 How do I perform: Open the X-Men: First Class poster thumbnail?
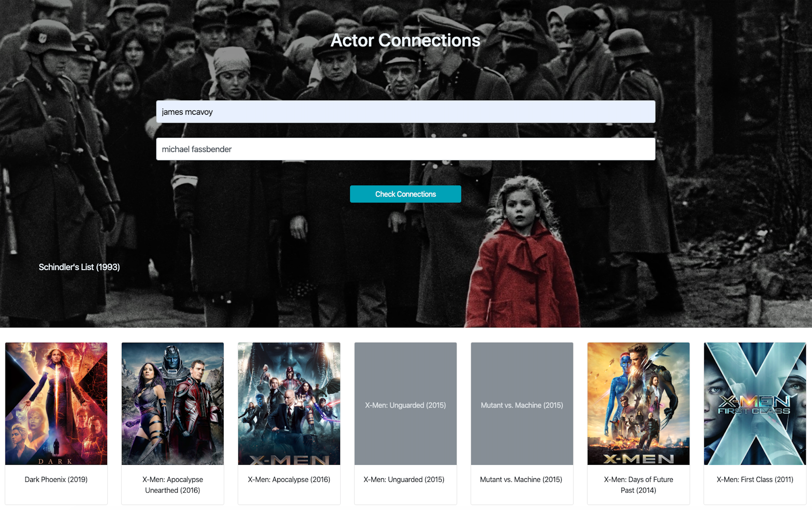pos(755,403)
